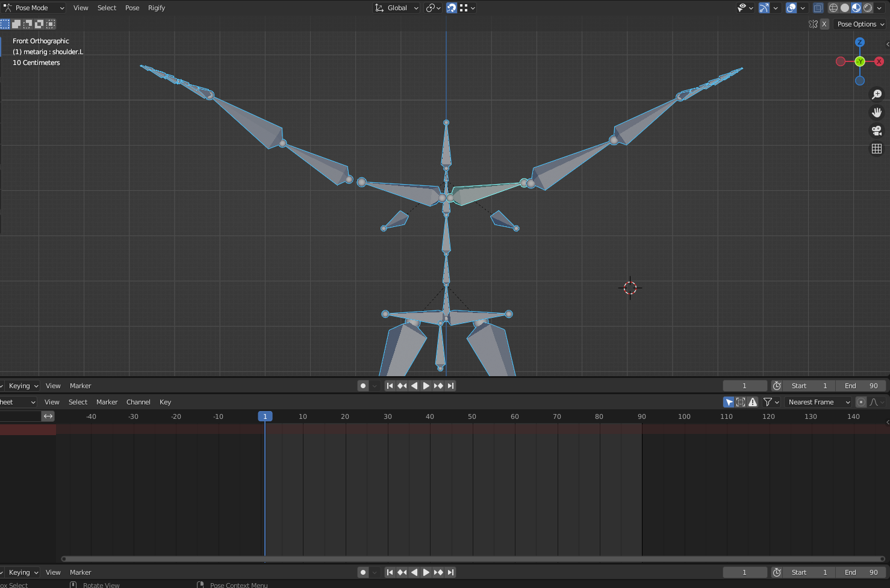Select the Set new selection mode icon
The width and height of the screenshot is (890, 588).
coord(5,24)
